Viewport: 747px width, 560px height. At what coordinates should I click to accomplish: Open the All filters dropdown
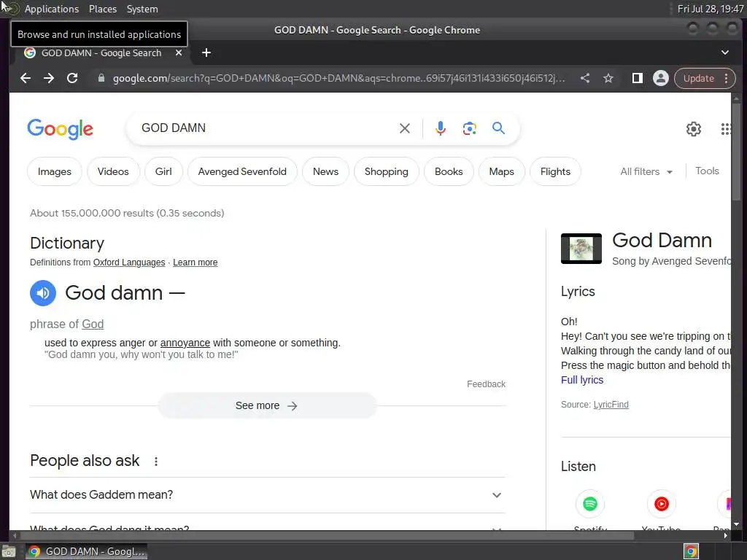[646, 171]
